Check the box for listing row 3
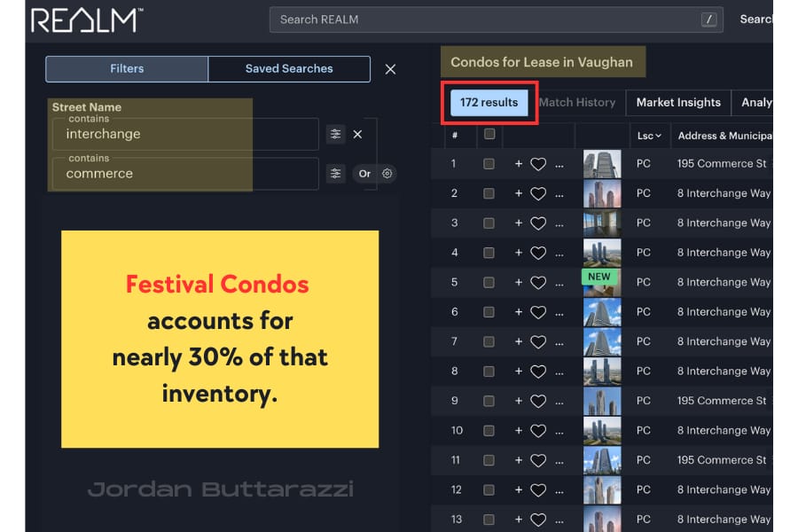 point(489,223)
